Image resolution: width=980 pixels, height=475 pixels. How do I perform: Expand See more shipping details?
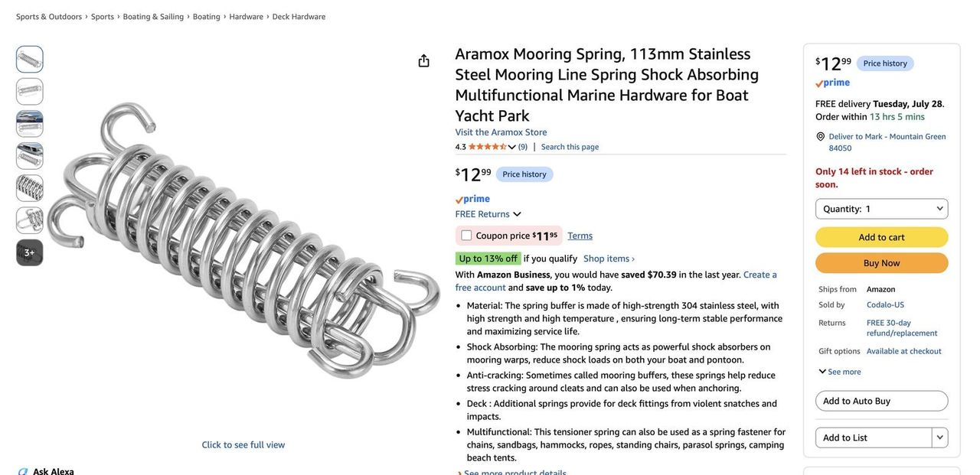pos(840,372)
